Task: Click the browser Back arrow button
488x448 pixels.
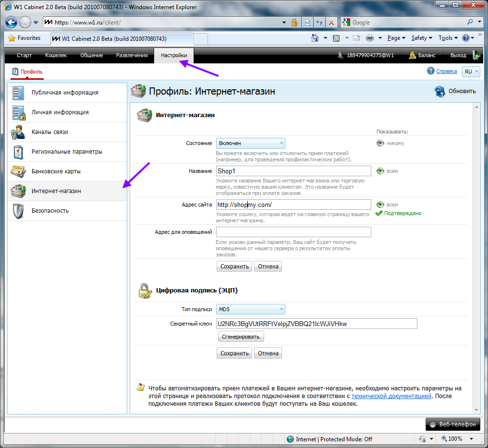Action: (11, 22)
